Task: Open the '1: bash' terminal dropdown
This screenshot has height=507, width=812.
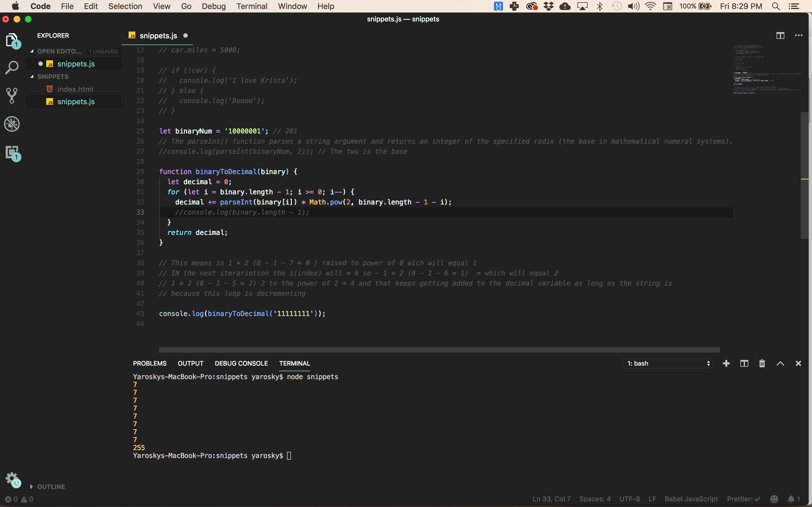Action: pos(668,363)
